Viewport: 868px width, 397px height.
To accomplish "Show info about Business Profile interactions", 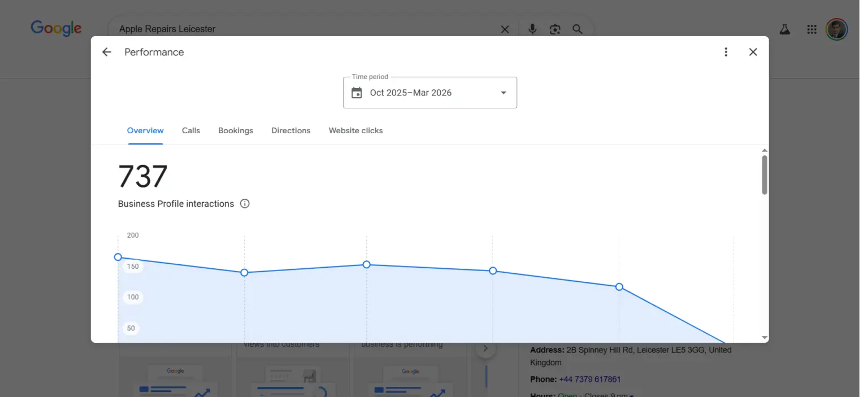I will [x=245, y=204].
